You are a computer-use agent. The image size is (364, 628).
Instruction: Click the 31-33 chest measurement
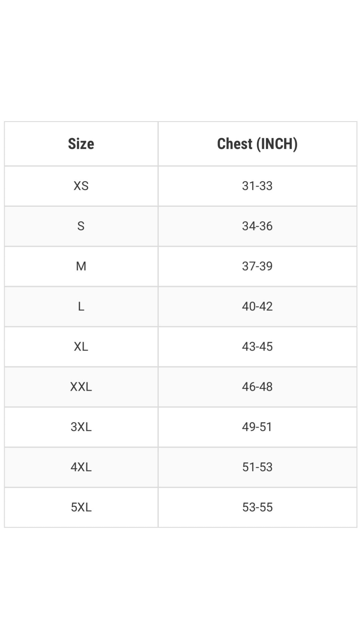pos(257,186)
